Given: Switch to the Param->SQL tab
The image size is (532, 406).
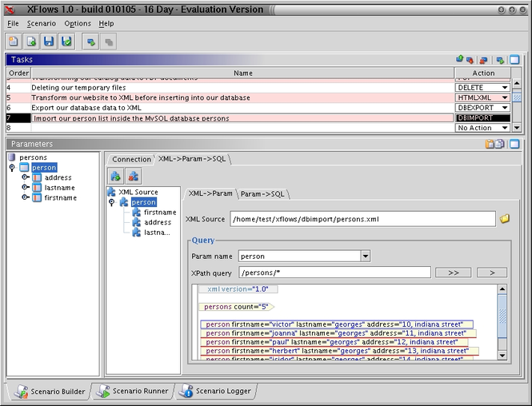Looking at the screenshot, I should [x=262, y=193].
